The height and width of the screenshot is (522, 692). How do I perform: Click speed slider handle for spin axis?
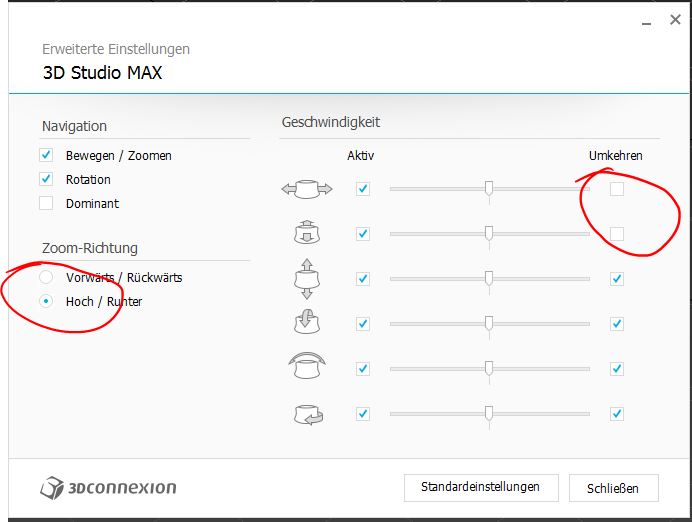pyautogui.click(x=489, y=413)
